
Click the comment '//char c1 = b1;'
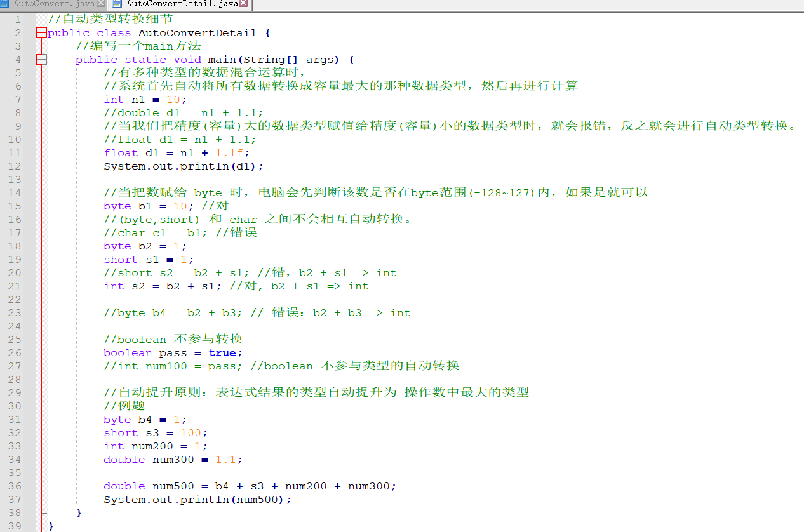pyautogui.click(x=156, y=233)
